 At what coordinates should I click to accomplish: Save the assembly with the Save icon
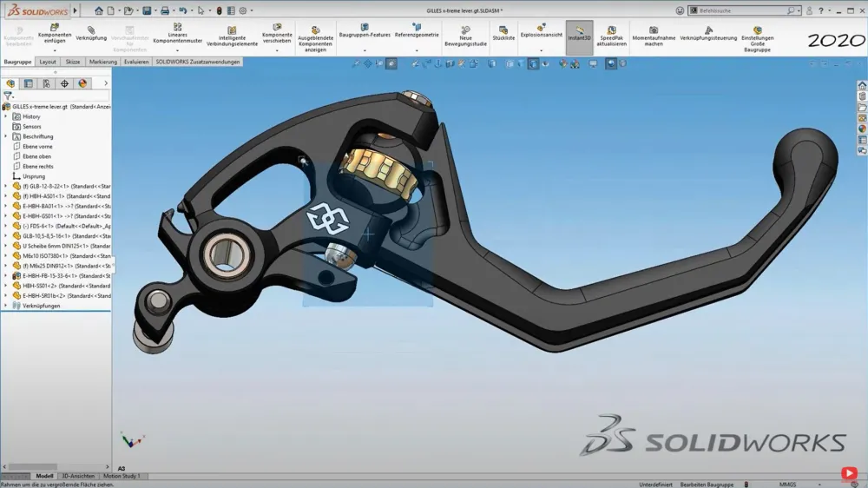[x=147, y=10]
